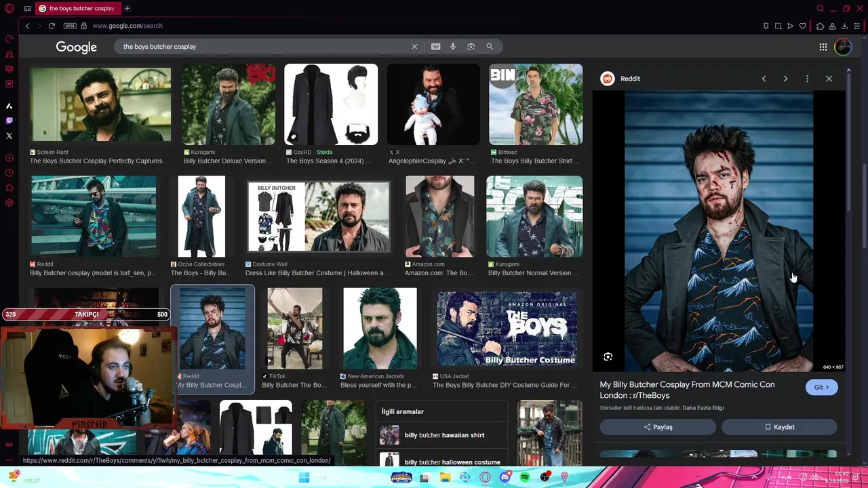The height and width of the screenshot is (488, 868).
Task: Click the site padlock security icon
Action: coord(84,26)
